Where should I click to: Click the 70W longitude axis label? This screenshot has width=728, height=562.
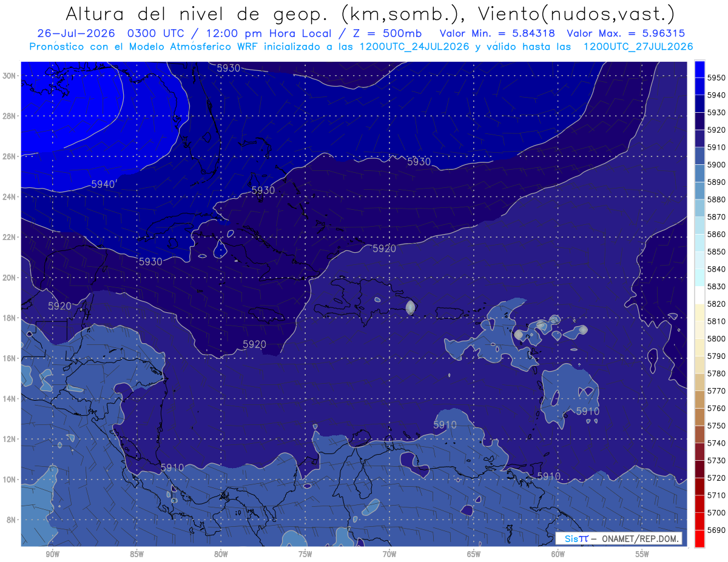point(389,554)
